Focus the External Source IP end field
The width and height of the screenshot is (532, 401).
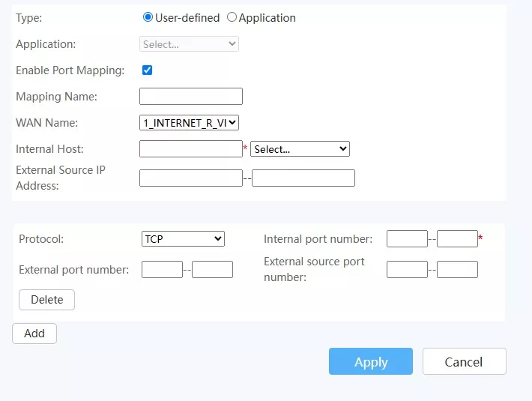[303, 178]
